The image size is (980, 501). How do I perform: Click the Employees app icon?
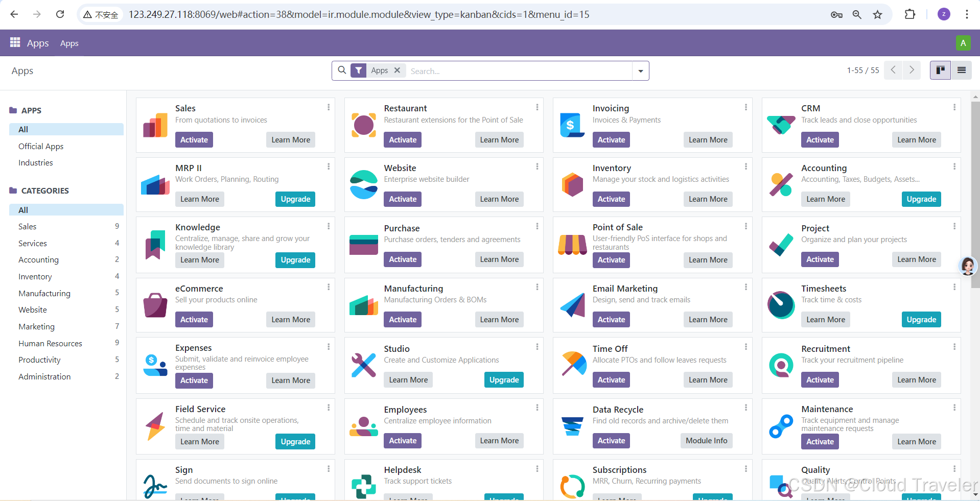364,426
